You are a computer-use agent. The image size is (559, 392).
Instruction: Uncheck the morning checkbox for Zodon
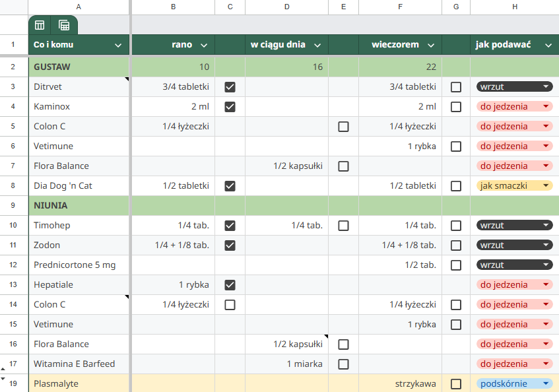230,245
